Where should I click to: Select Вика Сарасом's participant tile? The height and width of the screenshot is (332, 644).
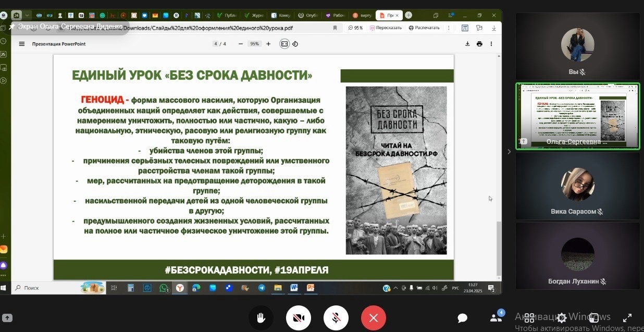(577, 186)
